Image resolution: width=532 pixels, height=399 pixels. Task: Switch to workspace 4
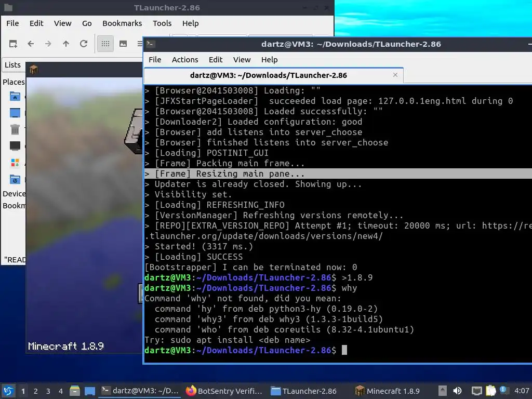[x=61, y=391]
